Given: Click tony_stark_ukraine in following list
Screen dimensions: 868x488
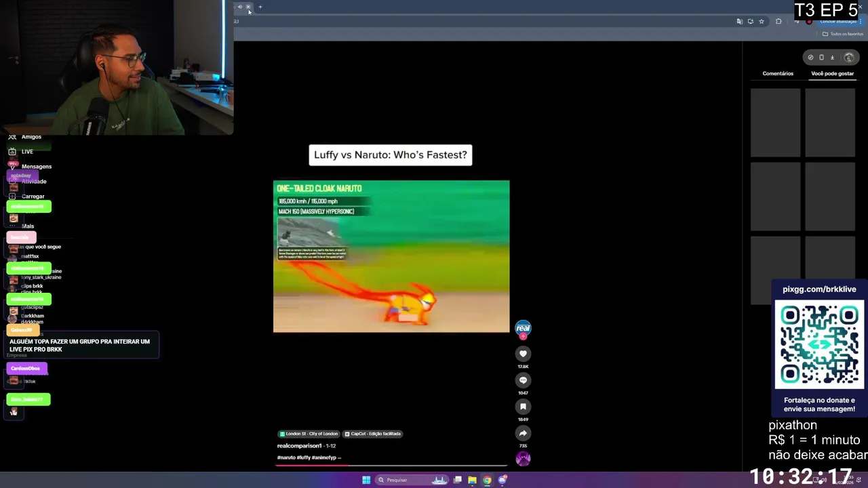Looking at the screenshot, I should (x=41, y=277).
